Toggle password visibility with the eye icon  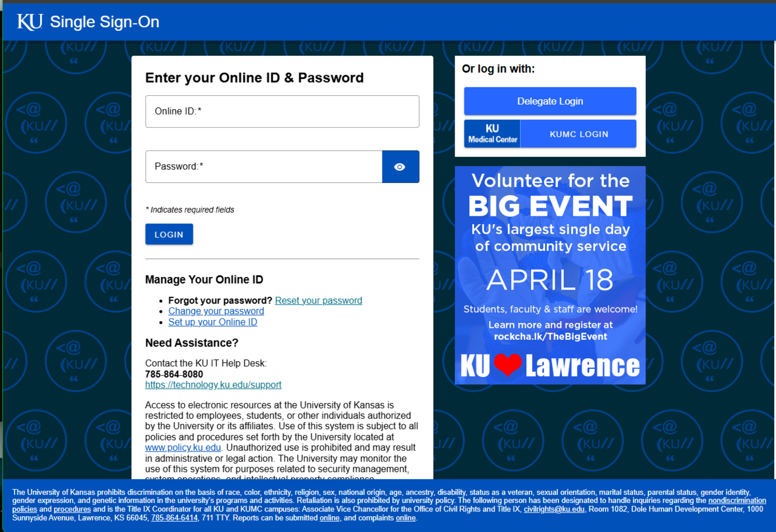(x=400, y=167)
